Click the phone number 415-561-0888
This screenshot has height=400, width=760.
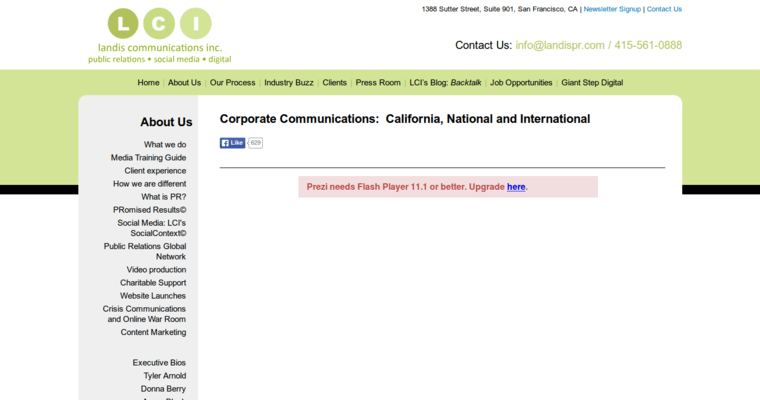pyautogui.click(x=648, y=45)
